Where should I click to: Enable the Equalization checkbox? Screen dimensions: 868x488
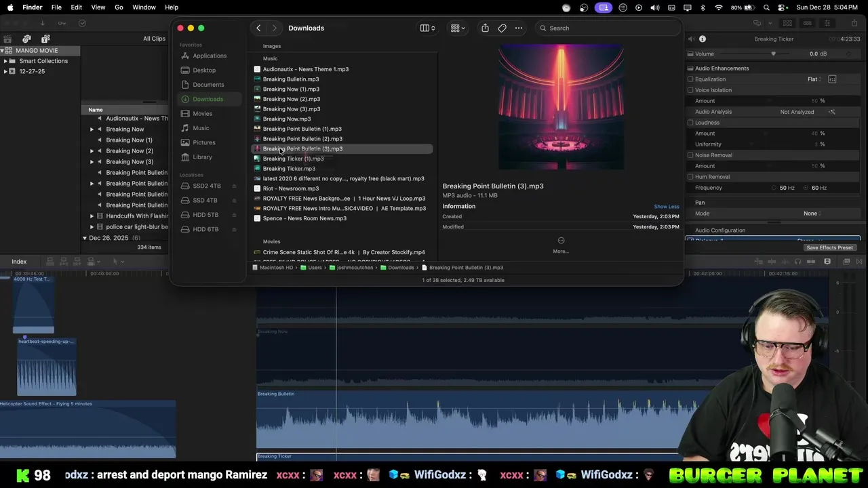tap(690, 79)
